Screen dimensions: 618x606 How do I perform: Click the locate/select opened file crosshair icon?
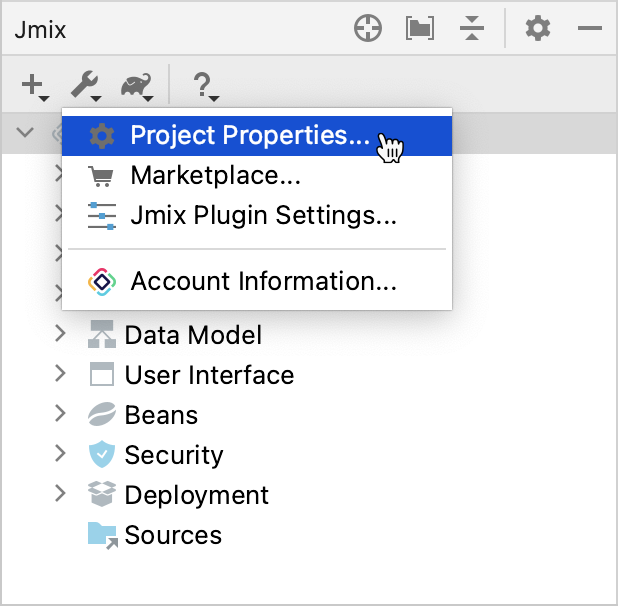coord(368,28)
